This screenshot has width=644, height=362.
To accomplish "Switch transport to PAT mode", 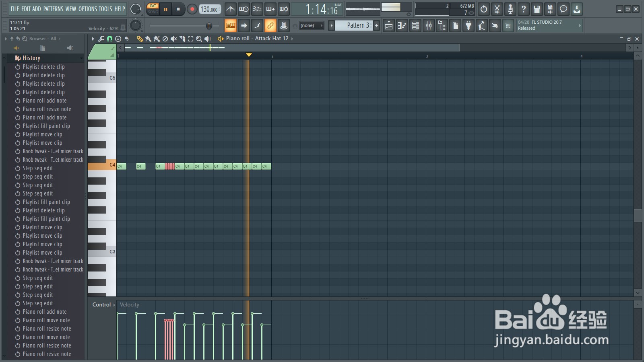I will point(153,6).
